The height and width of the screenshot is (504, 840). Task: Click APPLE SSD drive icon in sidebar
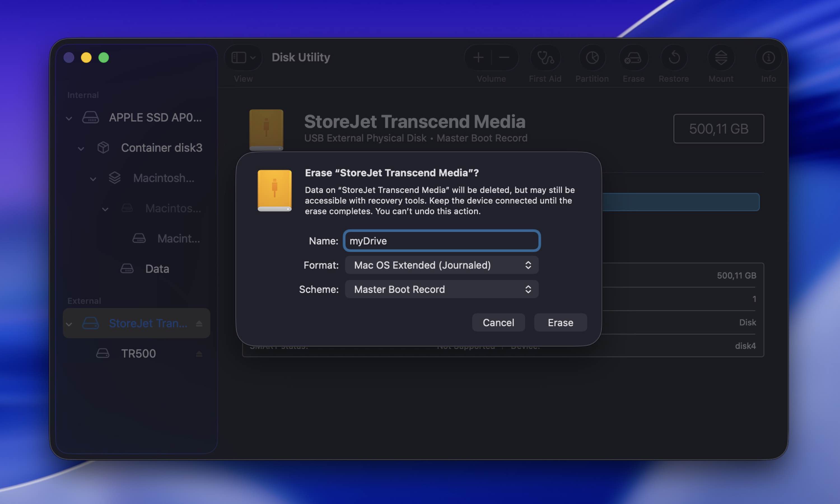(x=91, y=118)
